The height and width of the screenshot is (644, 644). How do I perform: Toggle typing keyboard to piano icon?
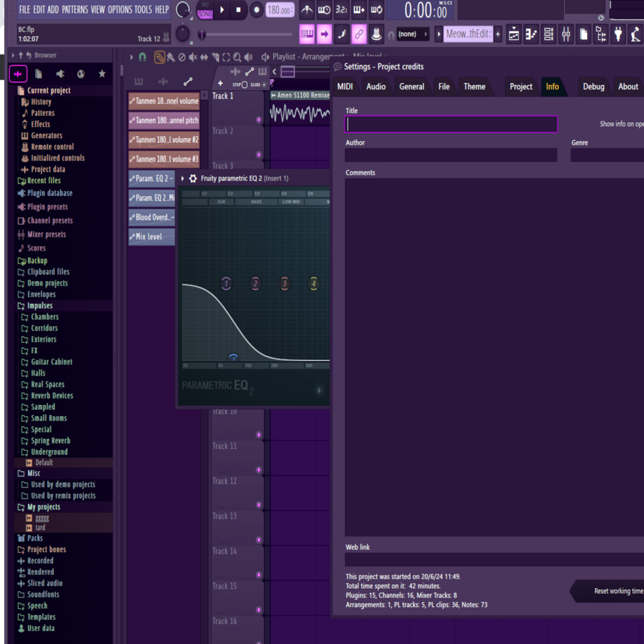(307, 34)
